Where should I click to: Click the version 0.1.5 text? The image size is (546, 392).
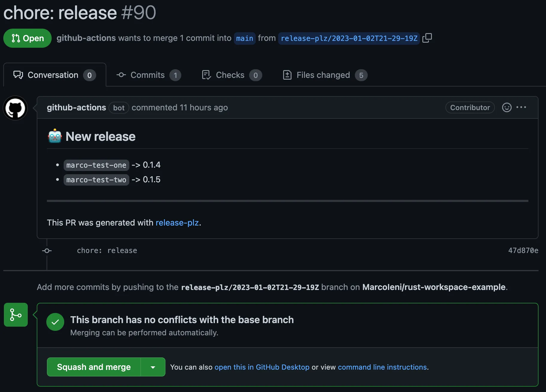tap(151, 179)
